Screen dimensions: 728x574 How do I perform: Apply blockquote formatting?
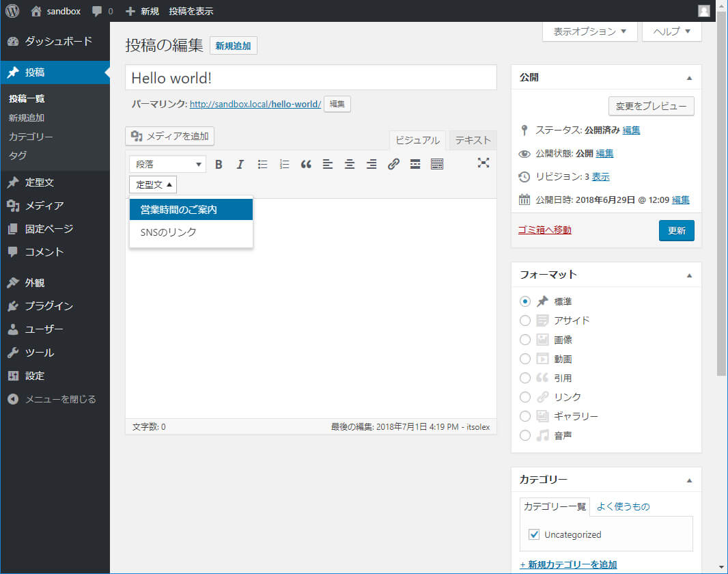click(x=306, y=164)
